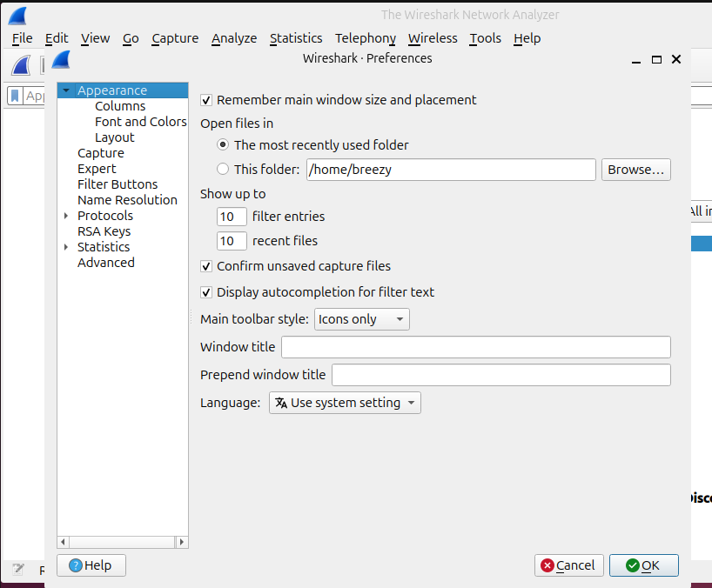Open the View menu
Screen dimensions: 712x588
[96, 38]
